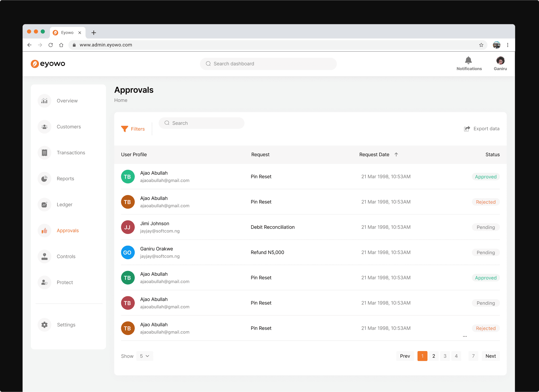Viewport: 539px width, 392px height.
Task: Open the Notifications bell icon
Action: pos(468,61)
